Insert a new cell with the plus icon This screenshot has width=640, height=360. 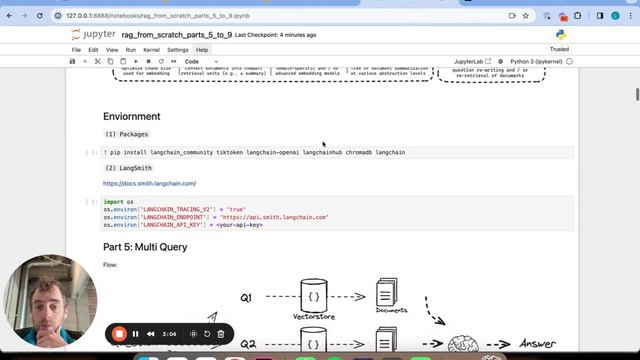(x=85, y=62)
